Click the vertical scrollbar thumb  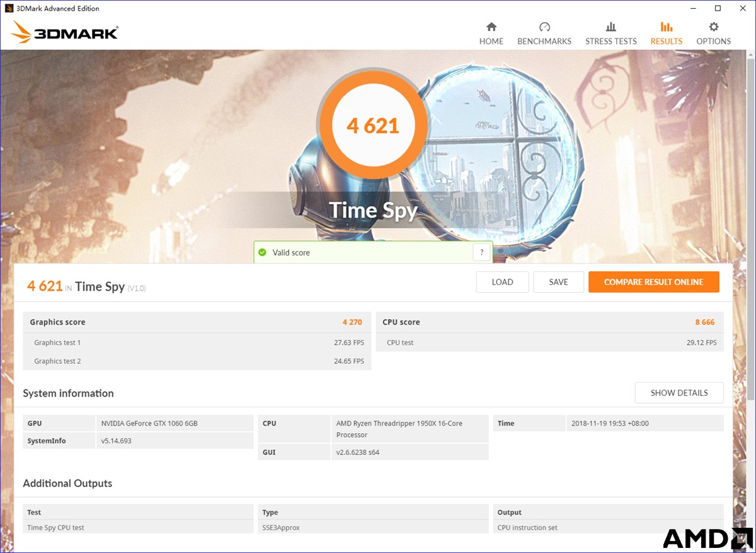click(x=750, y=230)
